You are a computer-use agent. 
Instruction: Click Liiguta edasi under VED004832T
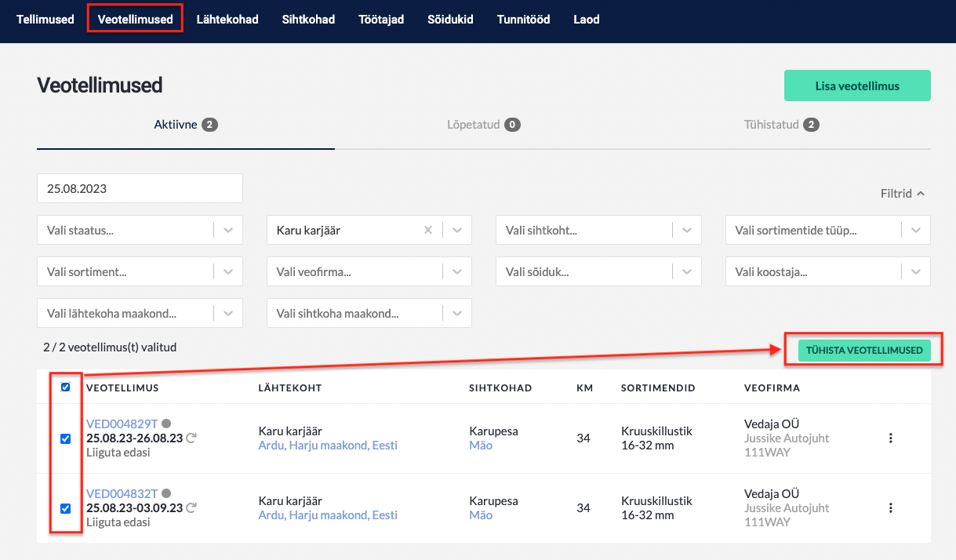118,522
